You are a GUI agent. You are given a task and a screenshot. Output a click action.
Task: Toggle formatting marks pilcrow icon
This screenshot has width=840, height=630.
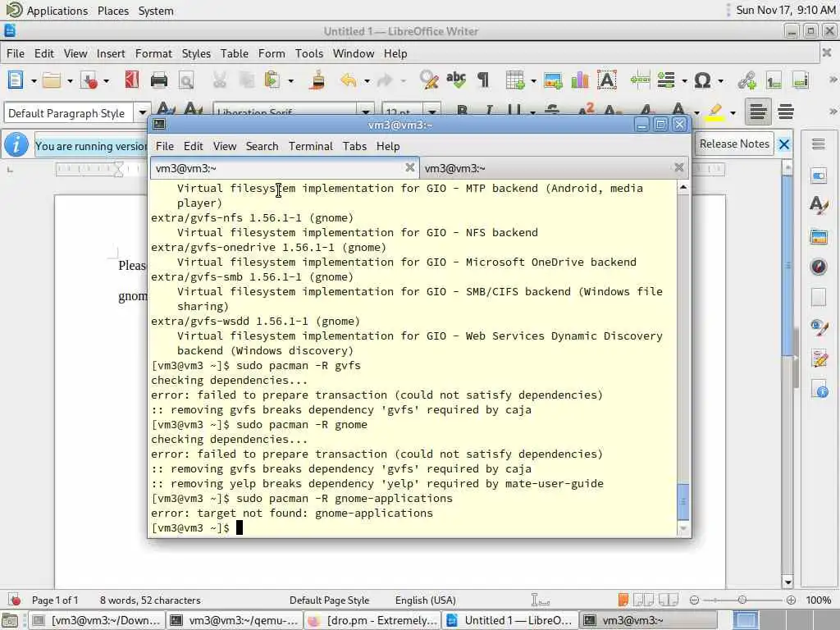(483, 80)
